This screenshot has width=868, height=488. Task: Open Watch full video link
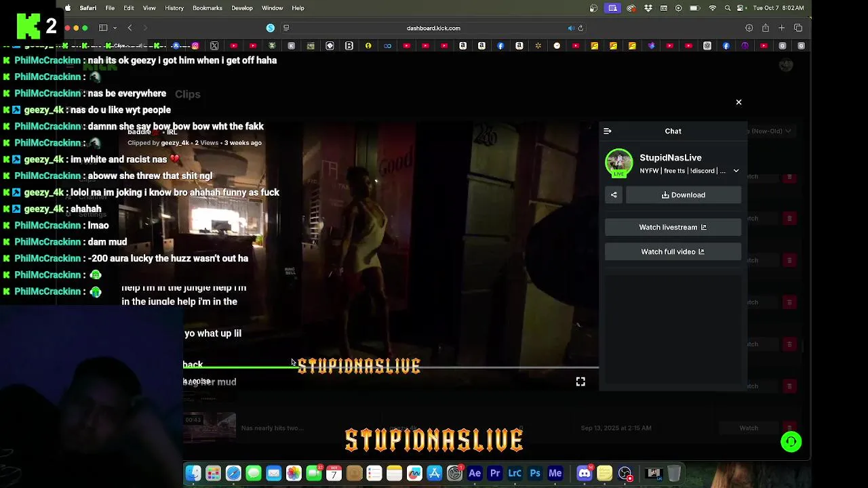coord(673,252)
